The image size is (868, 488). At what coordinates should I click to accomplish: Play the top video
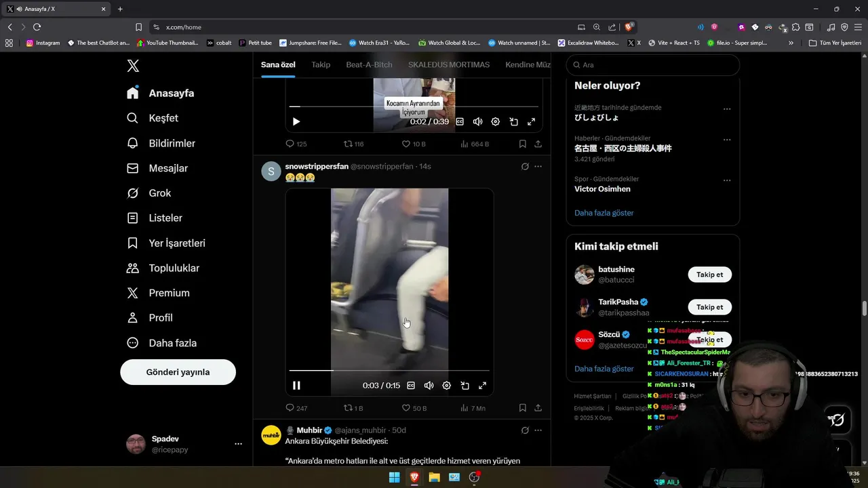pos(296,121)
